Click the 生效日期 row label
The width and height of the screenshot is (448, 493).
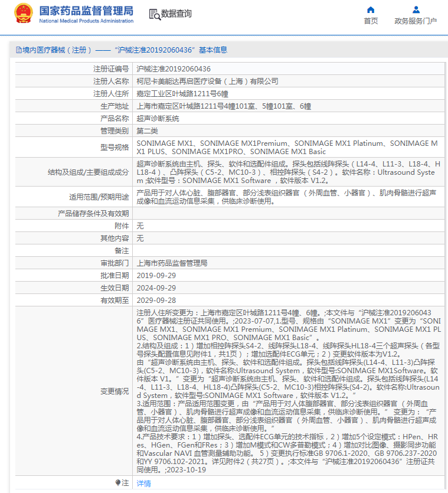point(115,288)
